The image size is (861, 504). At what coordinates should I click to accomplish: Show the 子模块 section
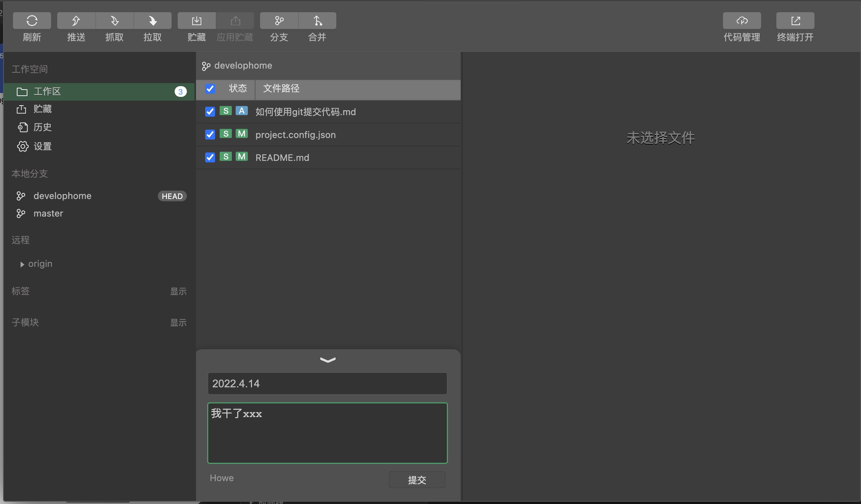[178, 323]
